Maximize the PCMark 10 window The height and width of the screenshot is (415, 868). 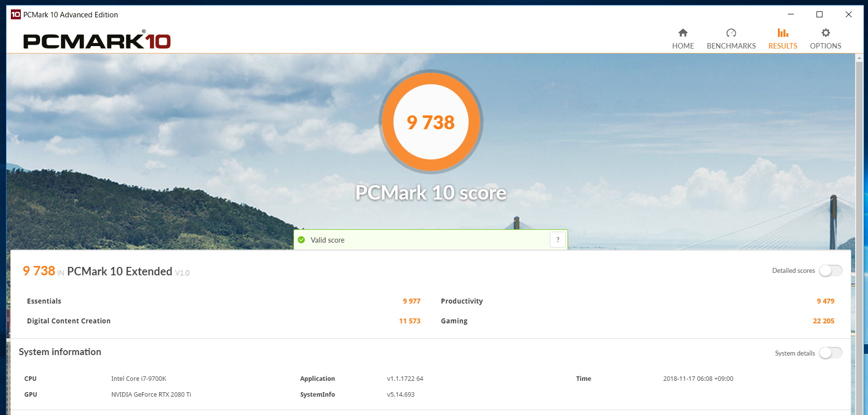point(820,14)
